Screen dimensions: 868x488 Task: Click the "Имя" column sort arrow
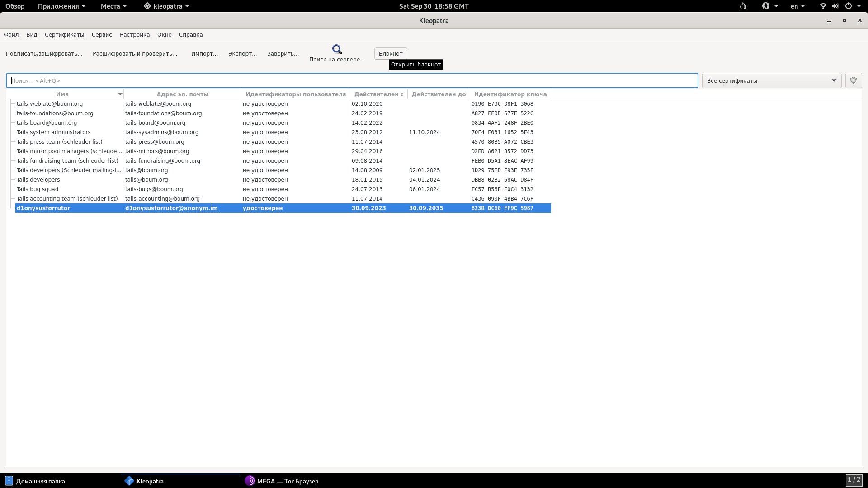(120, 94)
